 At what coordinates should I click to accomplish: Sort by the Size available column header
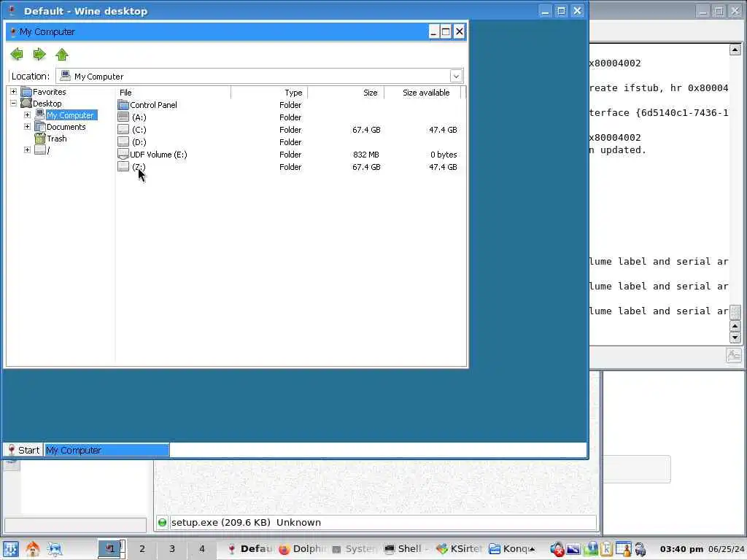click(x=422, y=93)
